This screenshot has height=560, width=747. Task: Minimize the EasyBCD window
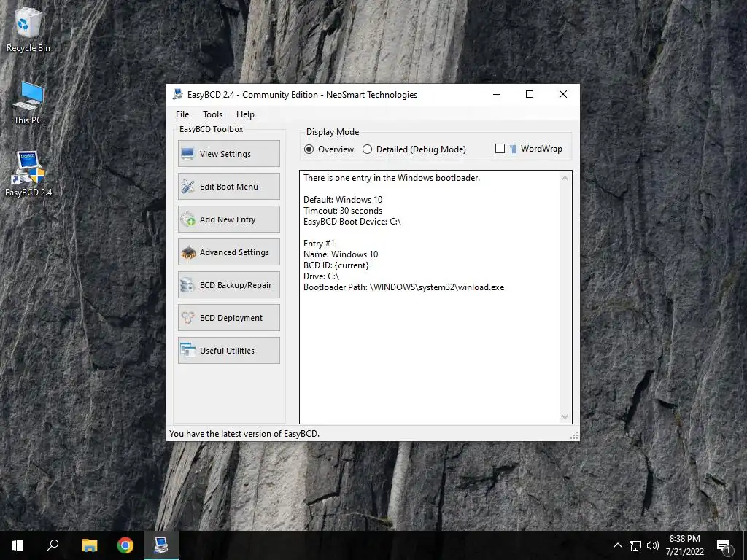coord(496,94)
